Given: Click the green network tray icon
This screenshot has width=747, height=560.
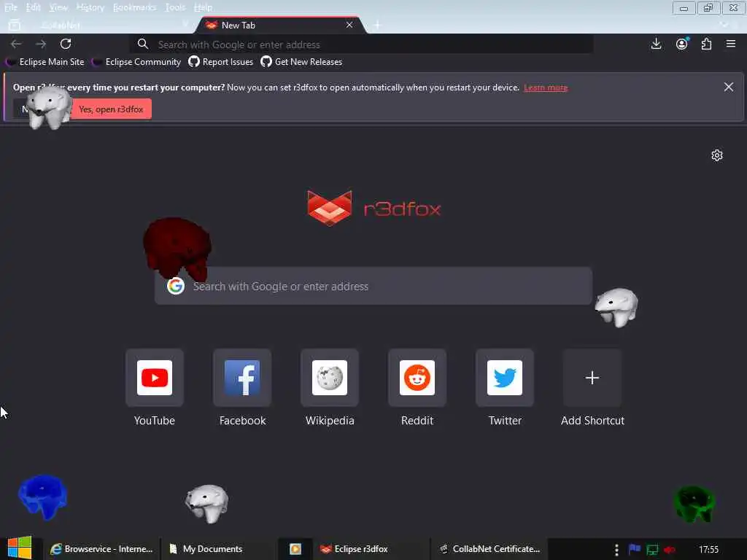Looking at the screenshot, I should pos(651,550).
